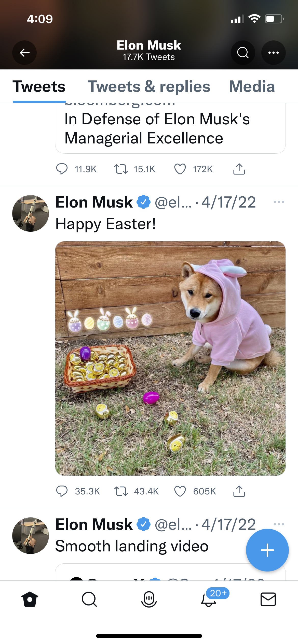Reply to the Bloomberg article tweet
Image resolution: width=298 pixels, height=644 pixels.
[62, 169]
